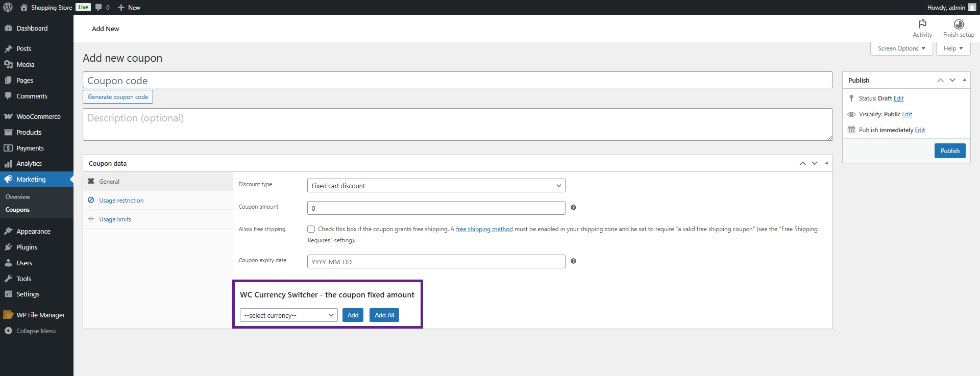This screenshot has height=376, width=980.
Task: Click the Comments sidebar icon
Action: point(8,96)
